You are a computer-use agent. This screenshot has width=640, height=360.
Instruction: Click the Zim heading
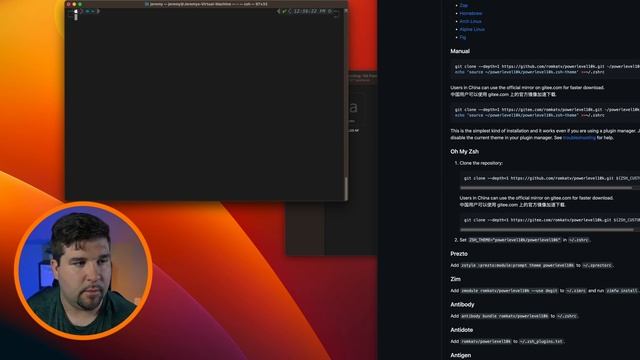click(x=456, y=279)
